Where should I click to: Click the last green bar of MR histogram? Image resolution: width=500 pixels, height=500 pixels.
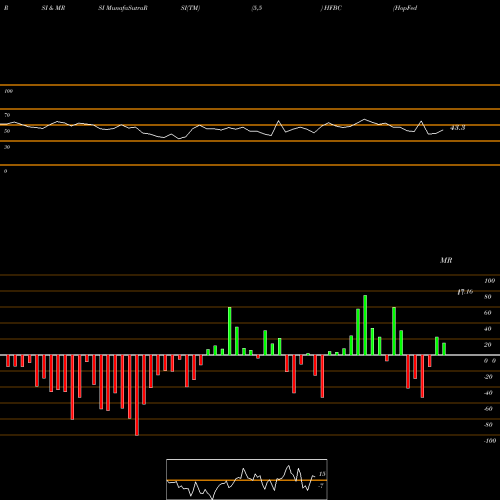pos(444,349)
